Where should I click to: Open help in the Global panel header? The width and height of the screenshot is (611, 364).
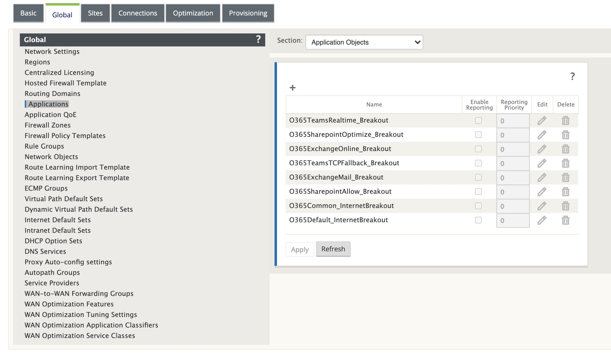[x=258, y=39]
